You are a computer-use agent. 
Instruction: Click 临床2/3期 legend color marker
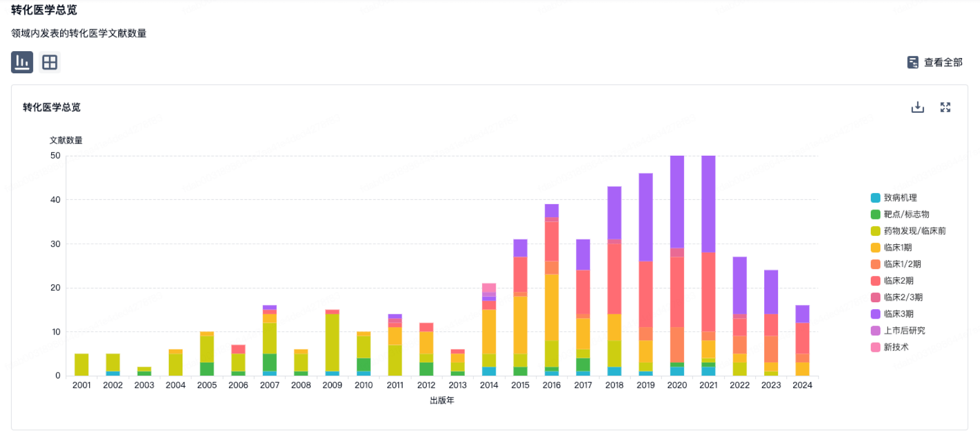point(876,298)
